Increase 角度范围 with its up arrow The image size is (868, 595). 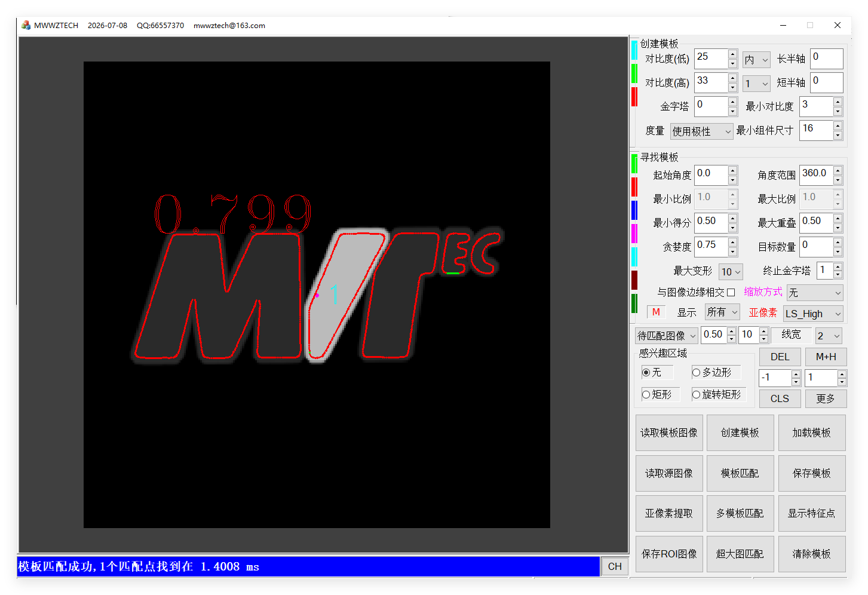pos(838,171)
